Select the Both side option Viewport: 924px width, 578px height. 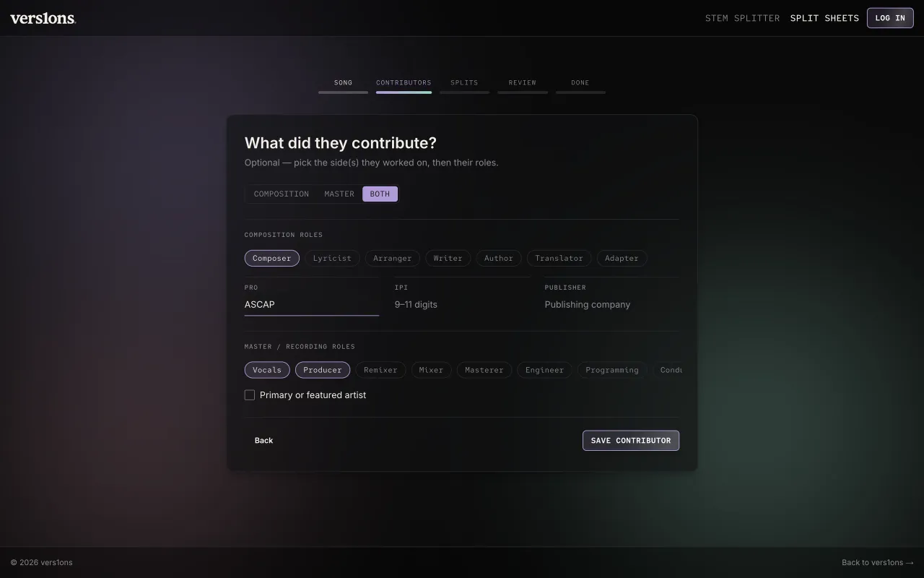click(x=380, y=194)
